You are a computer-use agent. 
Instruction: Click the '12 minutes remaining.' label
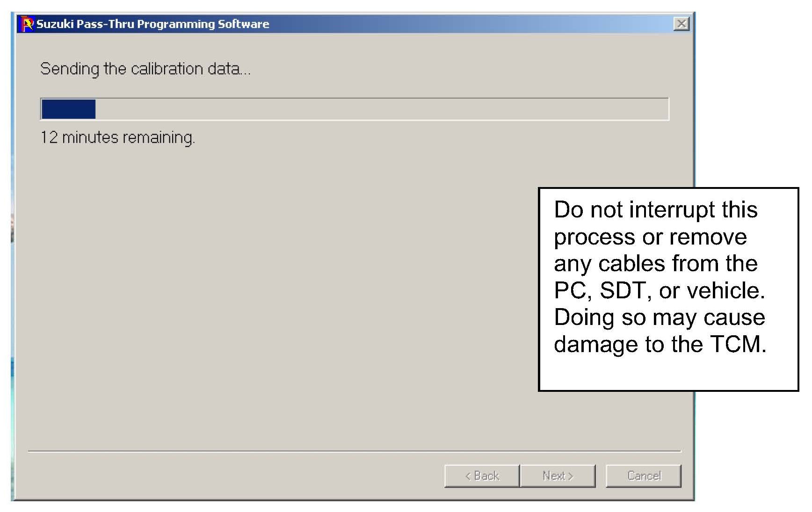[x=117, y=137]
